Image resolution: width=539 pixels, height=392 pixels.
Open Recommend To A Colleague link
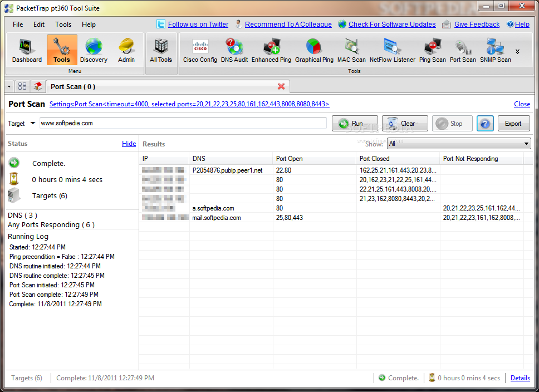pos(288,24)
